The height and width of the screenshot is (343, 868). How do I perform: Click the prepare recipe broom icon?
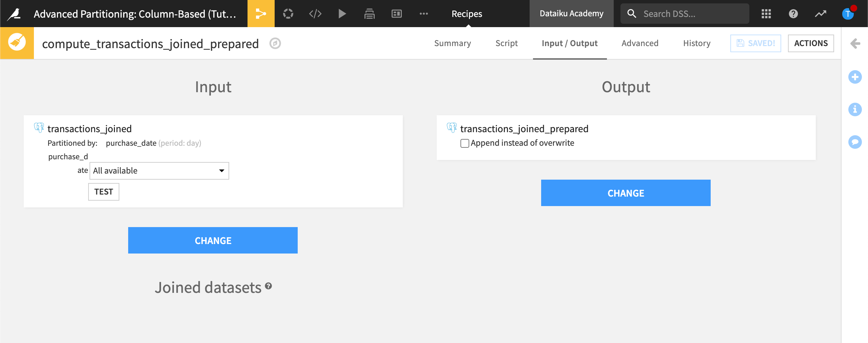17,43
